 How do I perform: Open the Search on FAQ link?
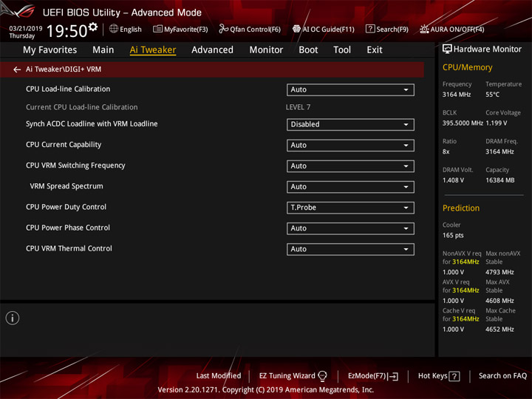[x=502, y=376]
